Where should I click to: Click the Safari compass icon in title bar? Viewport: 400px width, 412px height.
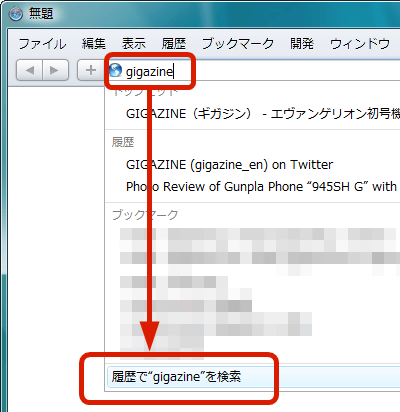click(16, 14)
